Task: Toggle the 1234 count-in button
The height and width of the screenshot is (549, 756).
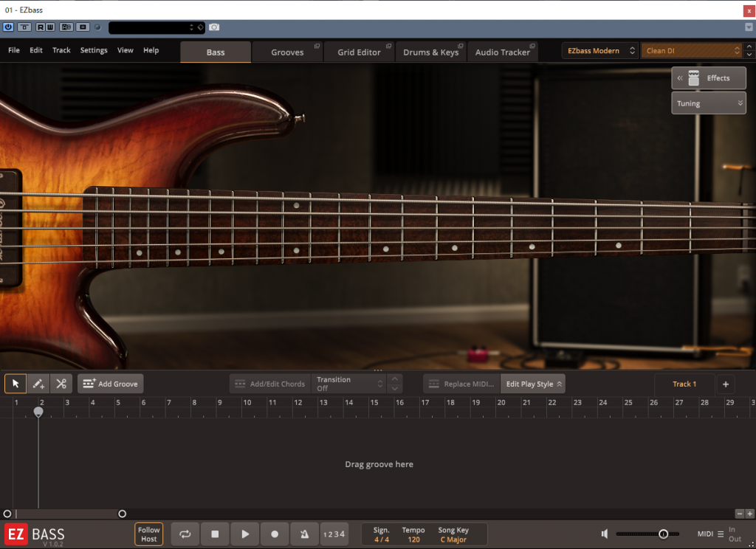Action: [334, 534]
